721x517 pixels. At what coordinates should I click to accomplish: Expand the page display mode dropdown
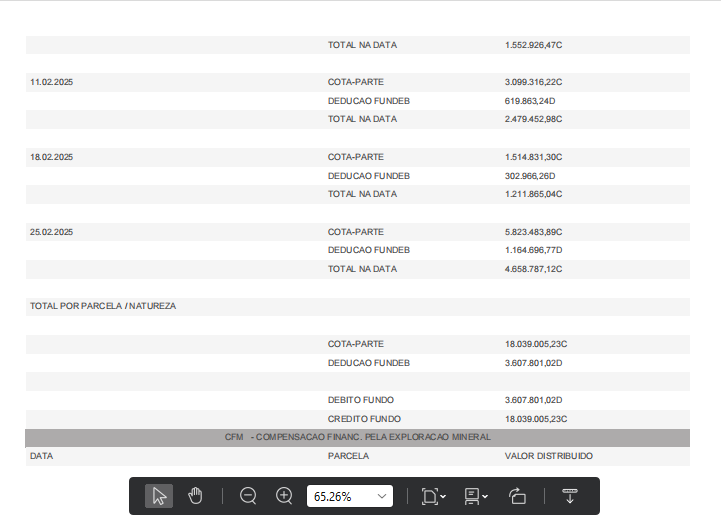(x=476, y=496)
